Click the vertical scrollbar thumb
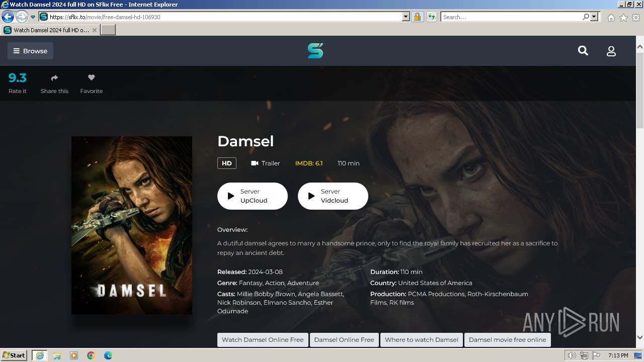The height and width of the screenshot is (362, 644). pos(640,89)
